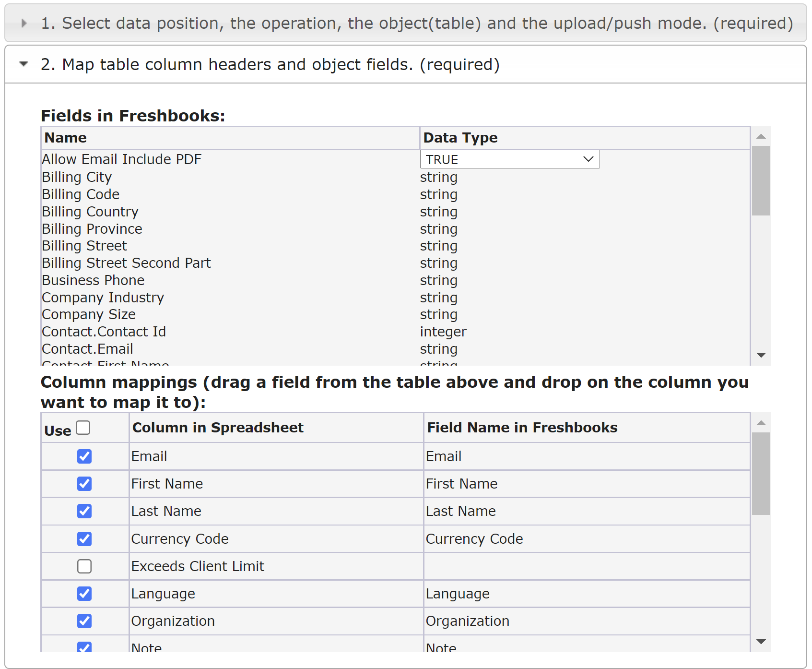Uncheck the First Name row checkbox
This screenshot has height=669, width=812.
[84, 484]
